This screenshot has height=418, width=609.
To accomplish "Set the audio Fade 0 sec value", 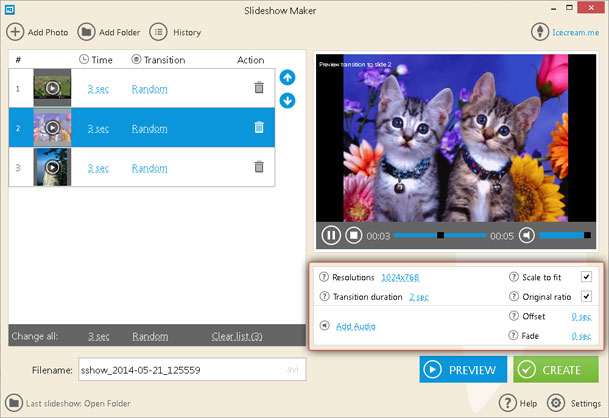I will pyautogui.click(x=581, y=336).
